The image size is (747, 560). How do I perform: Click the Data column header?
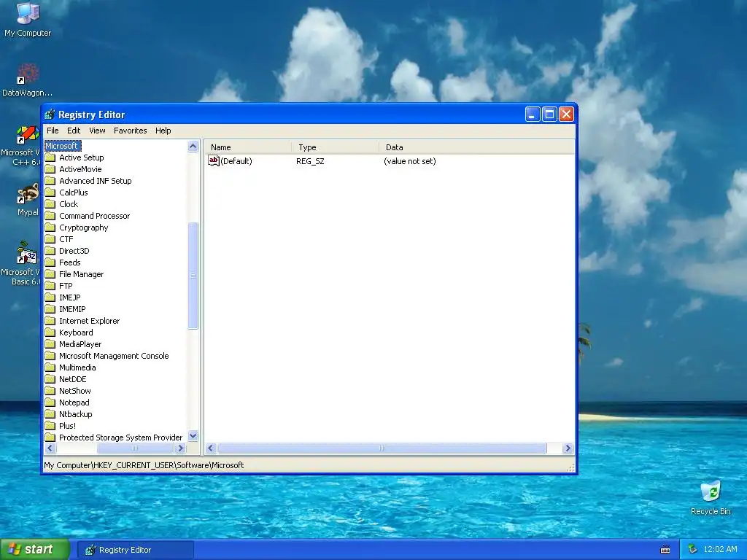[476, 147]
